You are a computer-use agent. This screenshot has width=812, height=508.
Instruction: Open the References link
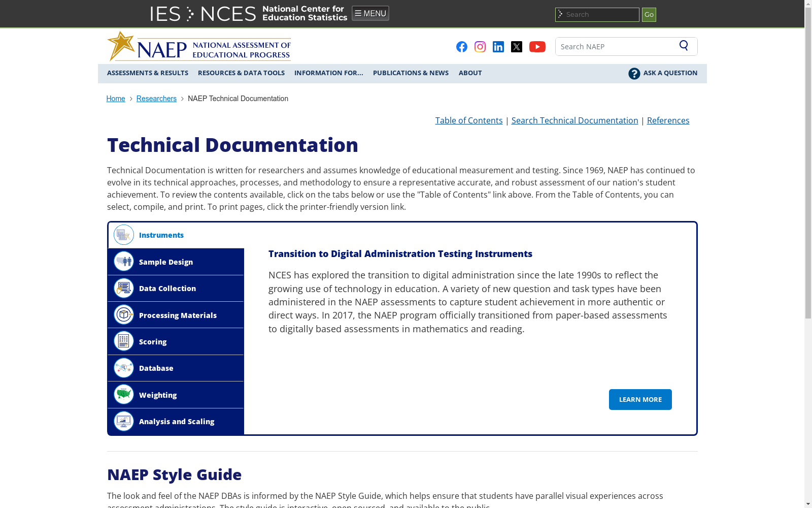pos(668,120)
